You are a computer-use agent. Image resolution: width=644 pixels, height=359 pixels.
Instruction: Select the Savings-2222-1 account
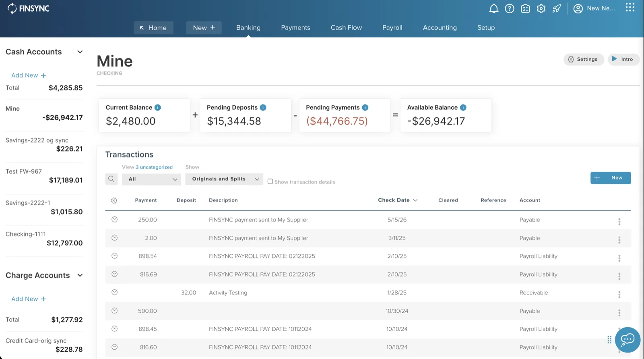click(44, 208)
